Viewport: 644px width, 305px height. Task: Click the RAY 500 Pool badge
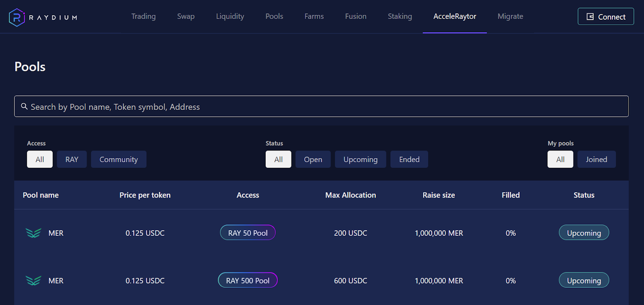click(x=248, y=280)
